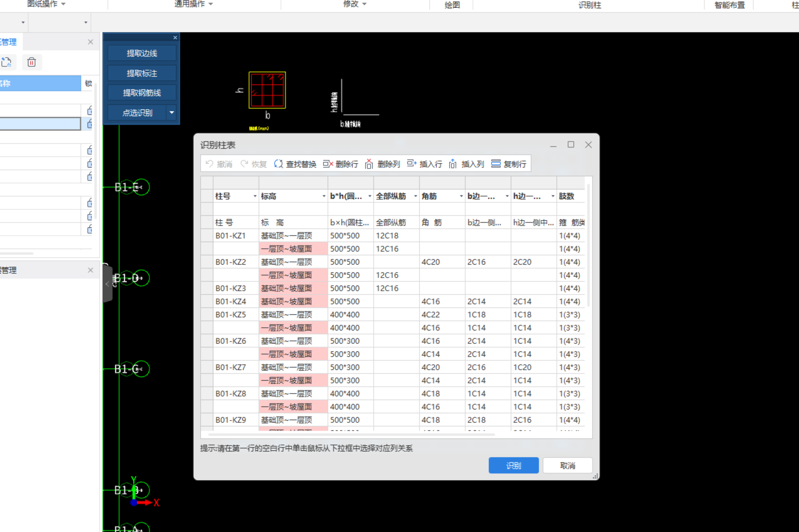Viewport: 799px width, 532px height.
Task: Select the 点选识别 button
Action: (x=137, y=112)
